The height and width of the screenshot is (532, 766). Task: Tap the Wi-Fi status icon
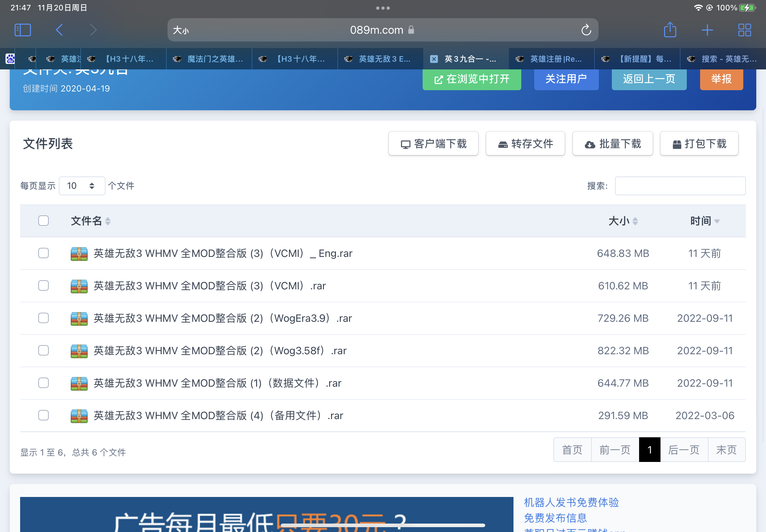click(x=698, y=8)
